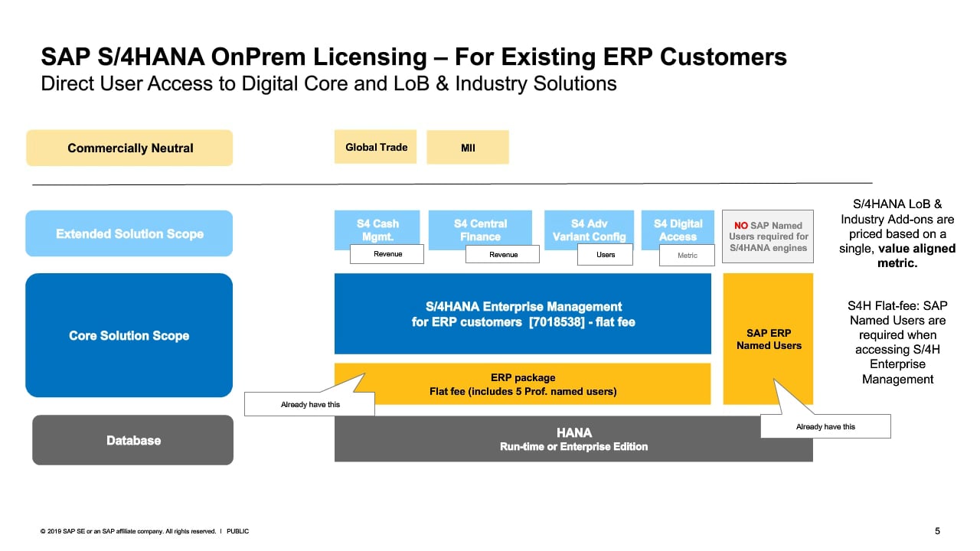Click the S4H Flat-fee note text
The image size is (980, 551).
[x=897, y=342]
